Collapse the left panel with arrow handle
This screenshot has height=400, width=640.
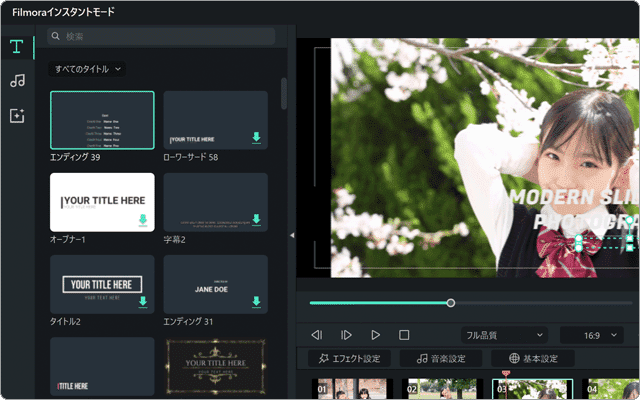click(292, 235)
